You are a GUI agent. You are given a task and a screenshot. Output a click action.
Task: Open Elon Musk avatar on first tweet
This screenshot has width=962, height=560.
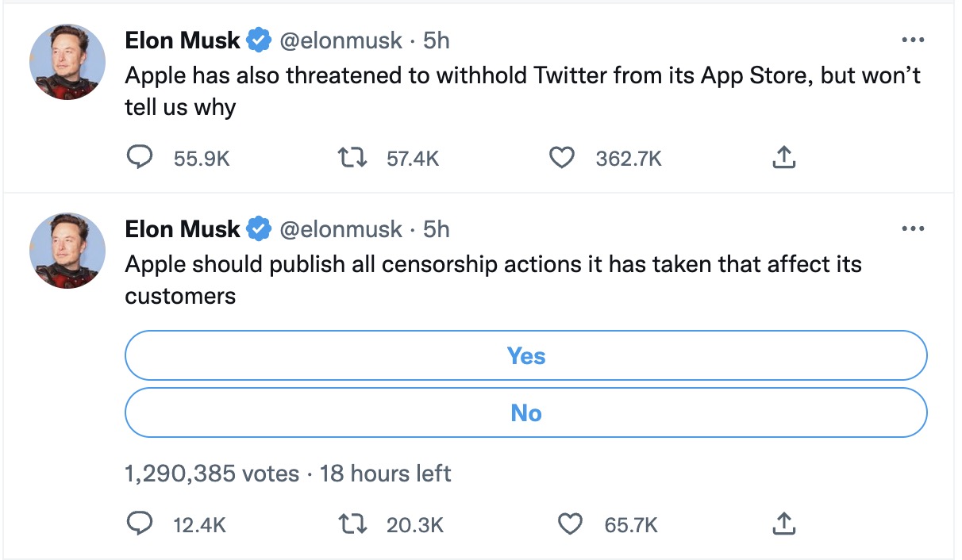67,61
